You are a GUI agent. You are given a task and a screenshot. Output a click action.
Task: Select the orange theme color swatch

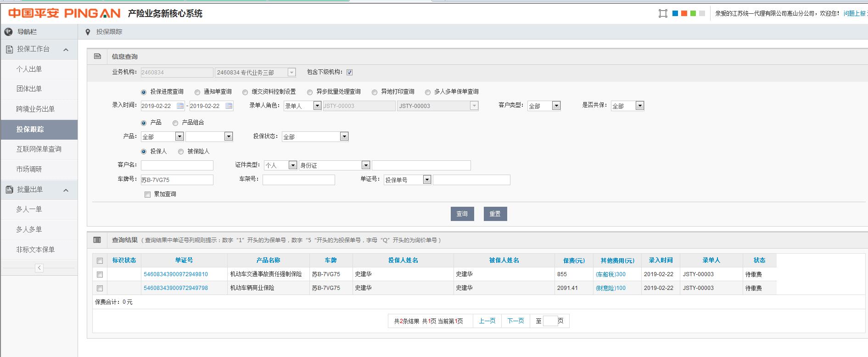pyautogui.click(x=684, y=13)
